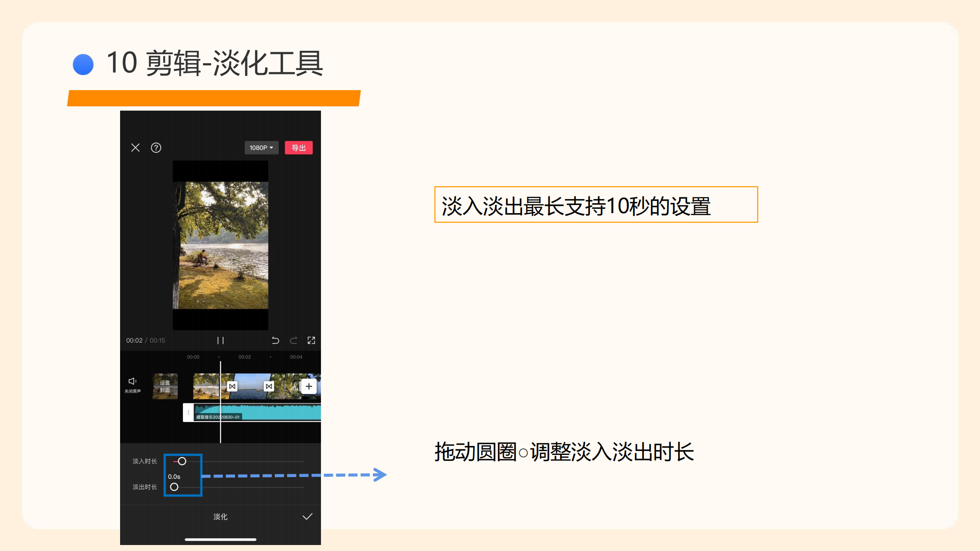
Task: Mute original sound with 关闭原声 icon
Action: (132, 385)
